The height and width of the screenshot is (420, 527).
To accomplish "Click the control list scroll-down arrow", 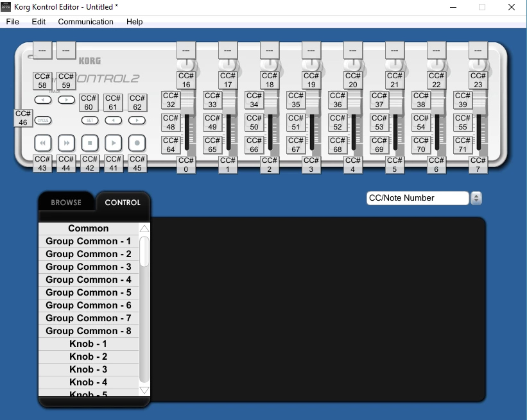I will (x=144, y=390).
